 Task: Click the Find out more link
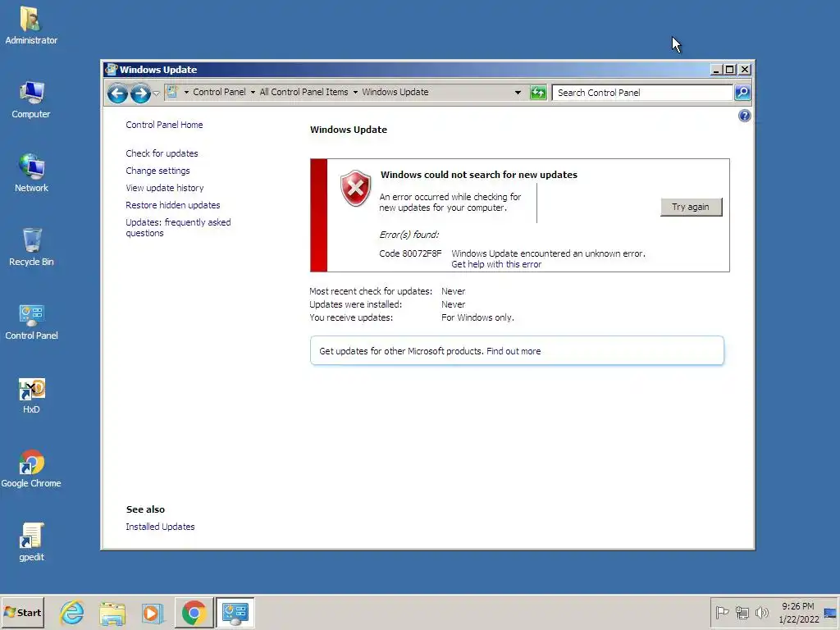pos(514,351)
